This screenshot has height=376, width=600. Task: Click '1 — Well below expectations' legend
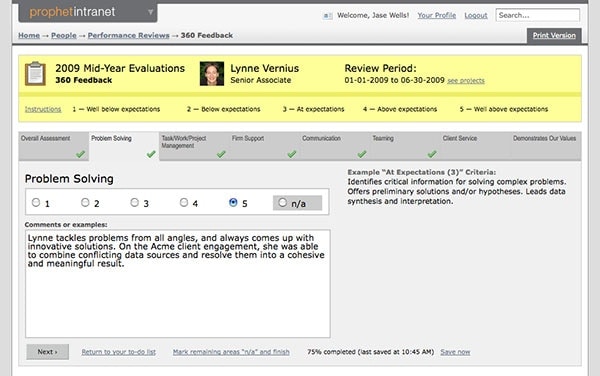[x=116, y=109]
